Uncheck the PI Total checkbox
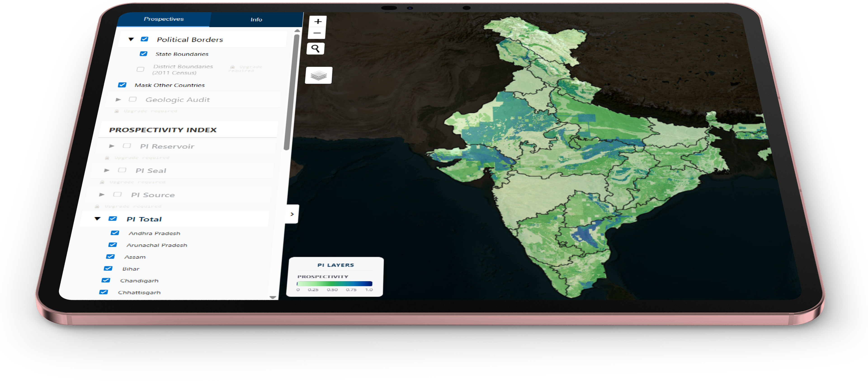The height and width of the screenshot is (381, 868). tap(113, 219)
